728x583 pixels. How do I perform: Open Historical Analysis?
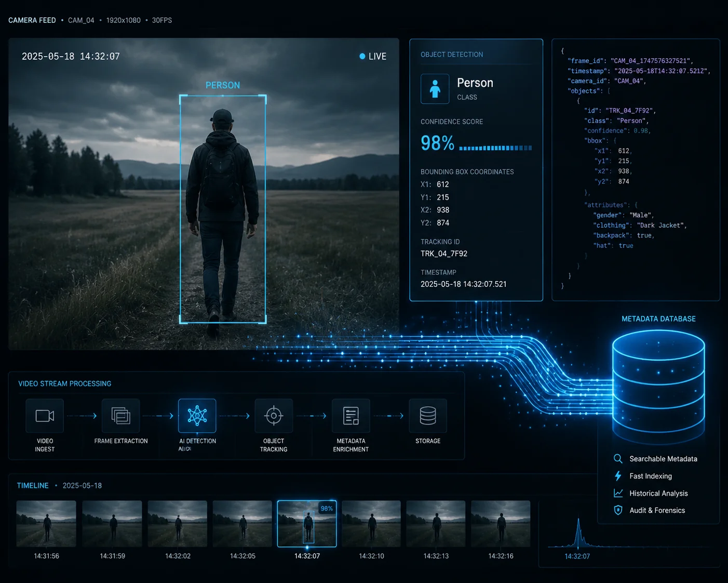click(x=658, y=494)
